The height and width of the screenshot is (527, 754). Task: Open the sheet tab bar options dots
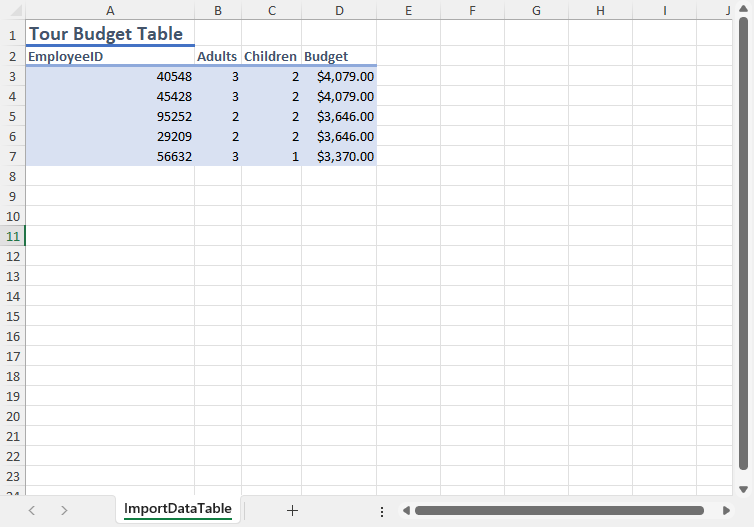[x=382, y=511]
